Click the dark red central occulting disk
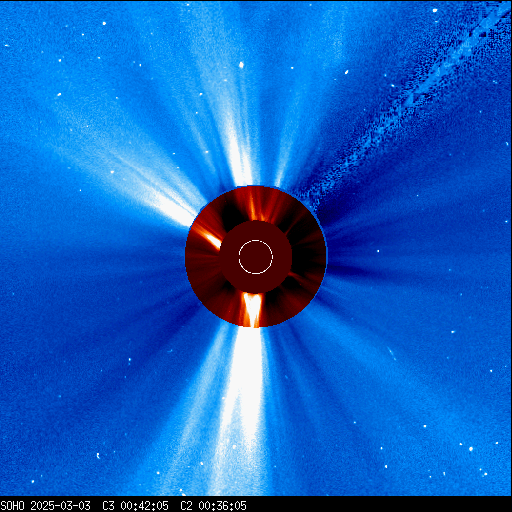Viewport: 512px width, 512px height. tap(256, 257)
